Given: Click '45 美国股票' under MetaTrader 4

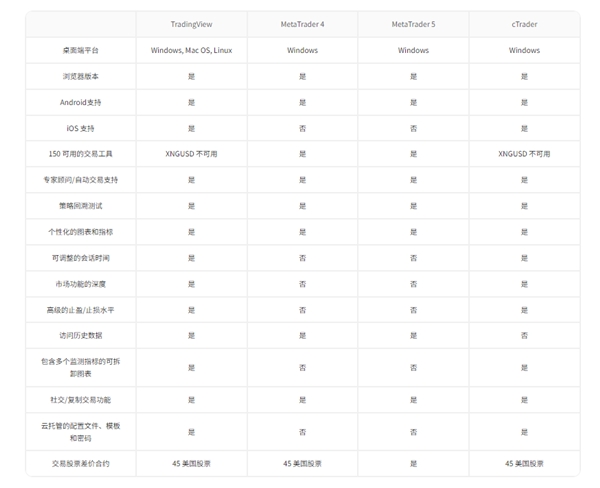Looking at the screenshot, I should 302,464.
